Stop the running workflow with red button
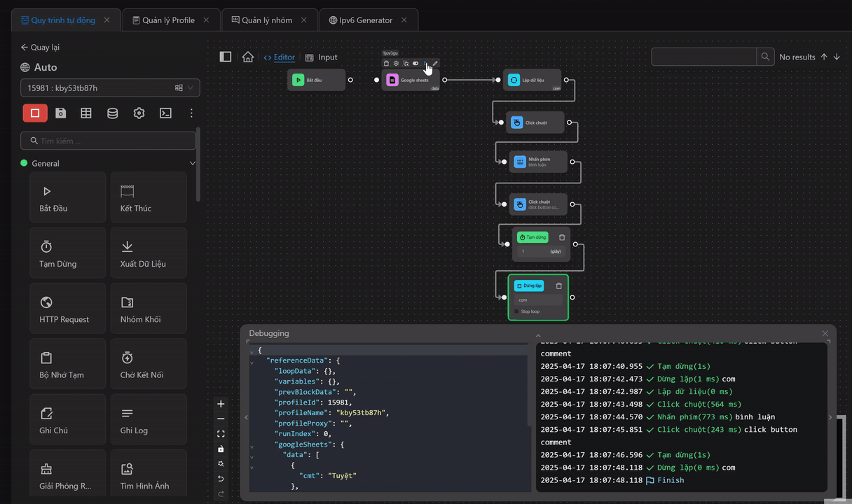Image resolution: width=852 pixels, height=504 pixels. 35,113
